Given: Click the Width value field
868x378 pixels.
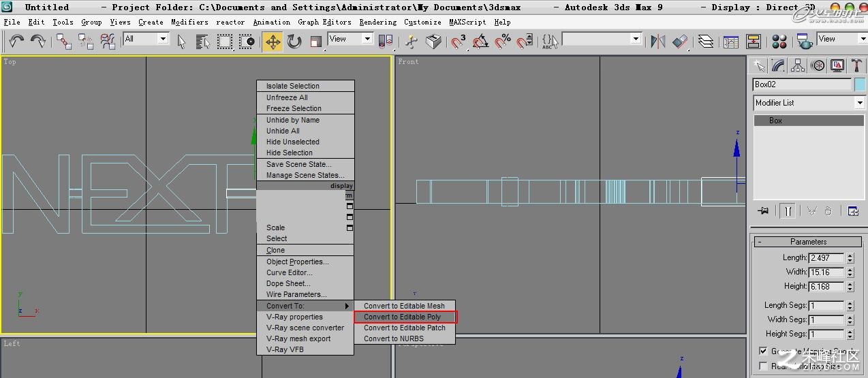Looking at the screenshot, I should click(826, 272).
